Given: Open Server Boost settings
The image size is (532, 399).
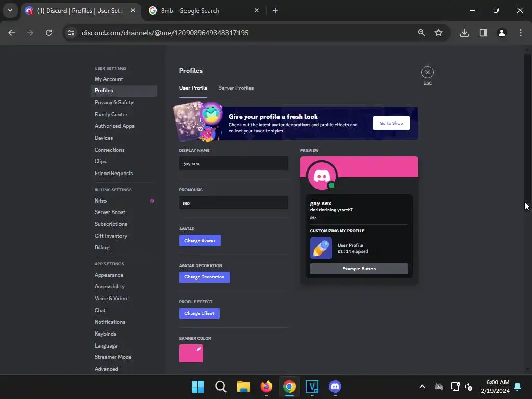Looking at the screenshot, I should pyautogui.click(x=124, y=212).
